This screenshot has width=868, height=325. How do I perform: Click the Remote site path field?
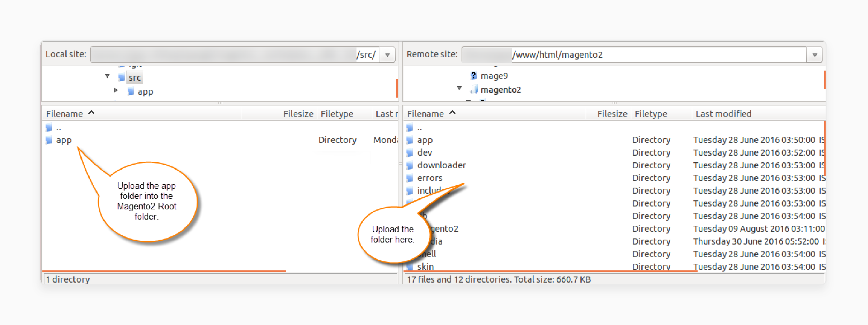[x=634, y=55]
